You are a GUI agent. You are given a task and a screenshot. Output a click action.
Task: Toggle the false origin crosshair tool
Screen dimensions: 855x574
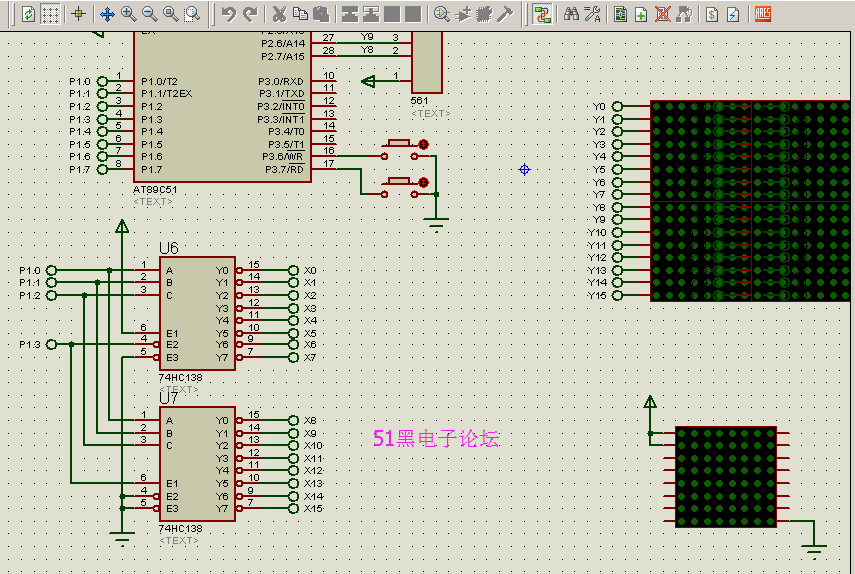click(x=79, y=14)
